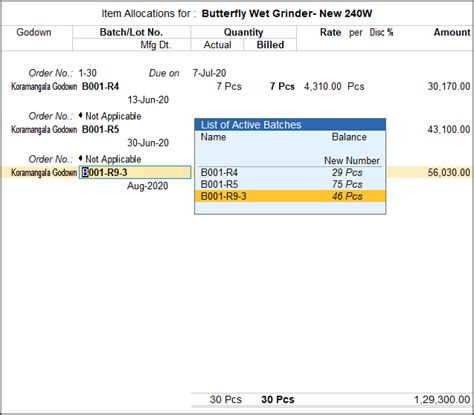The width and height of the screenshot is (474, 415).
Task: Click the Mfg Dt. header
Action: point(156,45)
